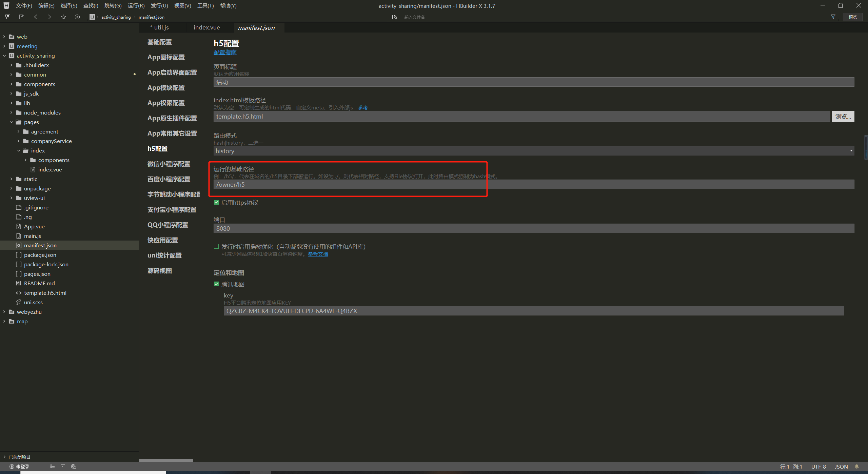Image resolution: width=868 pixels, height=474 pixels.
Task: Collapse the activity_sharing project
Action: [x=4, y=56]
